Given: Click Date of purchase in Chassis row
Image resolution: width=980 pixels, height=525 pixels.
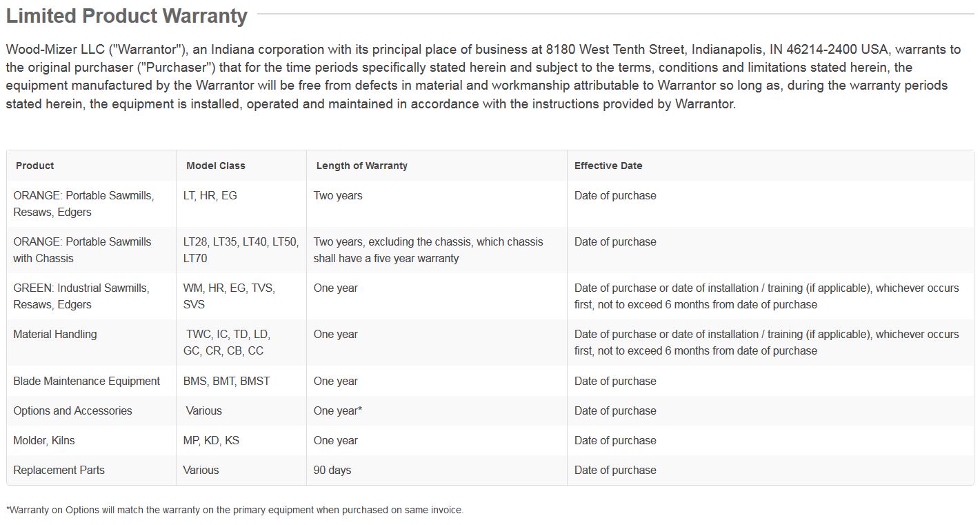Looking at the screenshot, I should coord(615,241).
